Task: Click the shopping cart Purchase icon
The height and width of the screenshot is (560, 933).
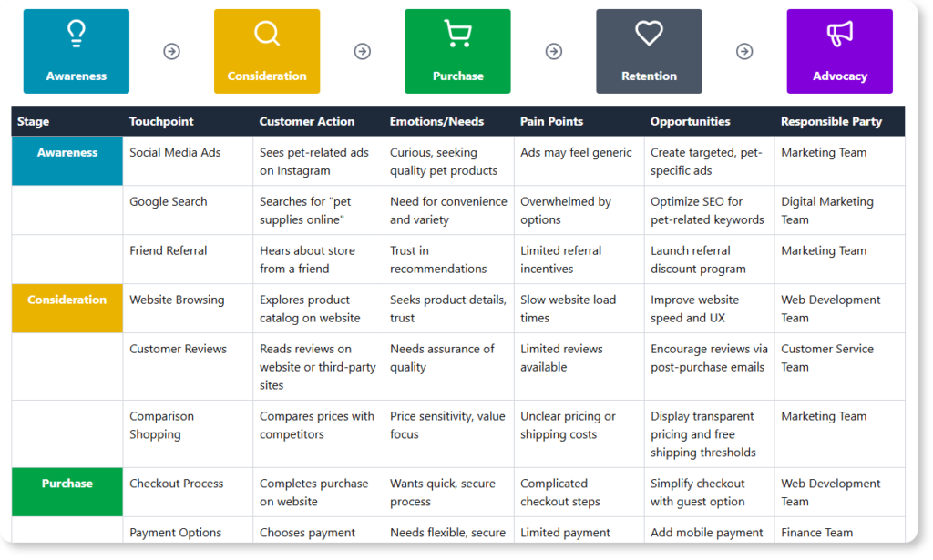Action: tap(457, 34)
